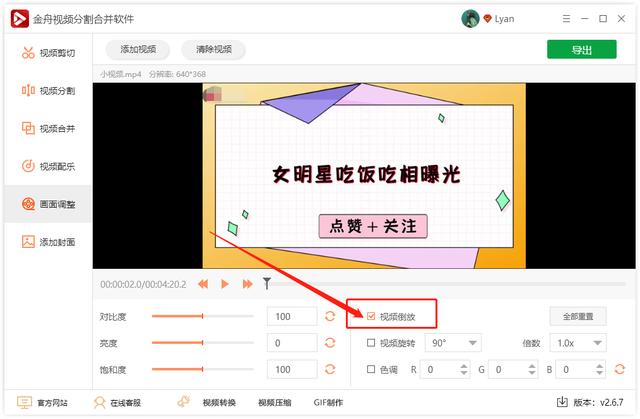Image resolution: width=640 pixels, height=419 pixels.
Task: Switch to the 视频剪切 tab
Action: (47, 53)
